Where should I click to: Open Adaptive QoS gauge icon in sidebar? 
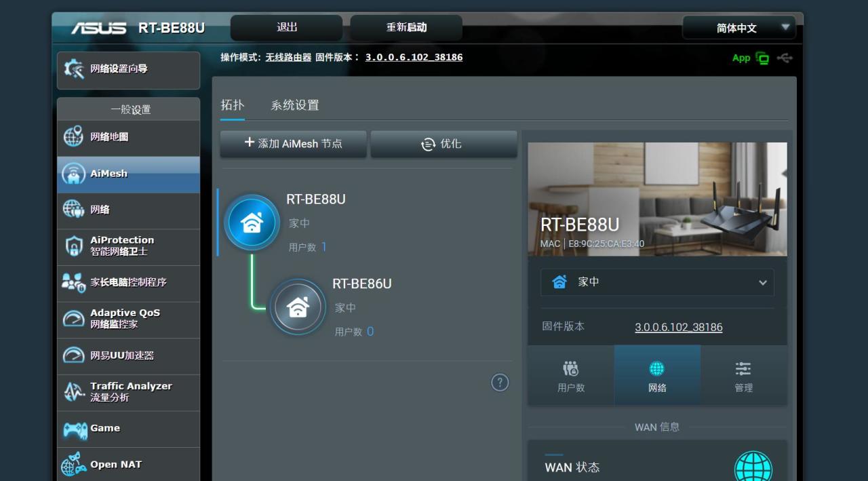coord(73,319)
